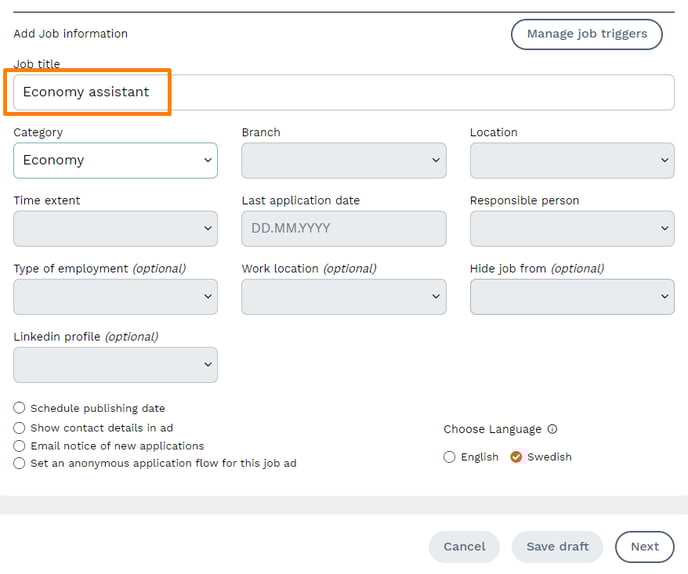Turn on Email notice of new applications
This screenshot has width=688, height=574.
(20, 445)
